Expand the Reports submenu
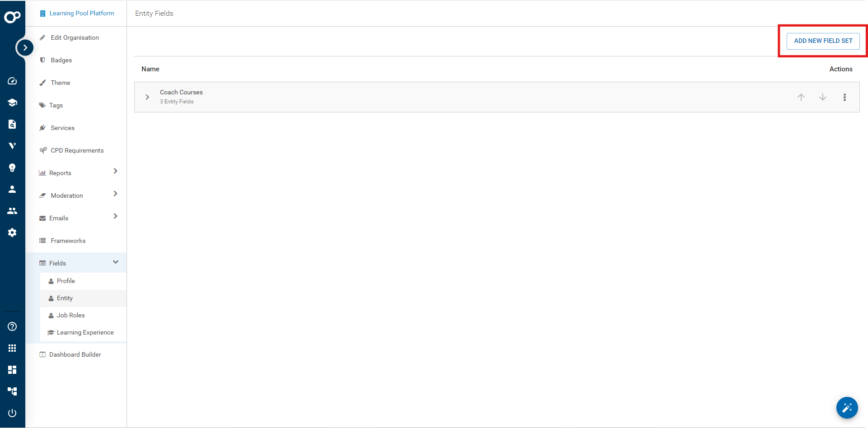 [x=116, y=171]
